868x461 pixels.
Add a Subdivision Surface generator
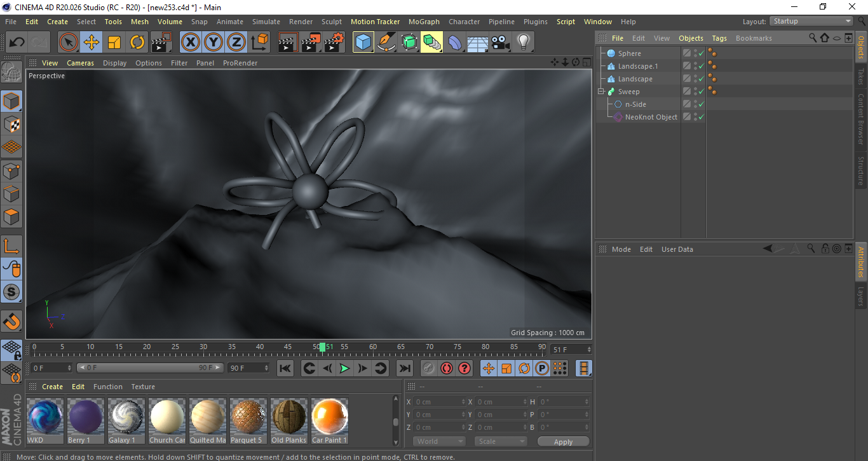409,43
